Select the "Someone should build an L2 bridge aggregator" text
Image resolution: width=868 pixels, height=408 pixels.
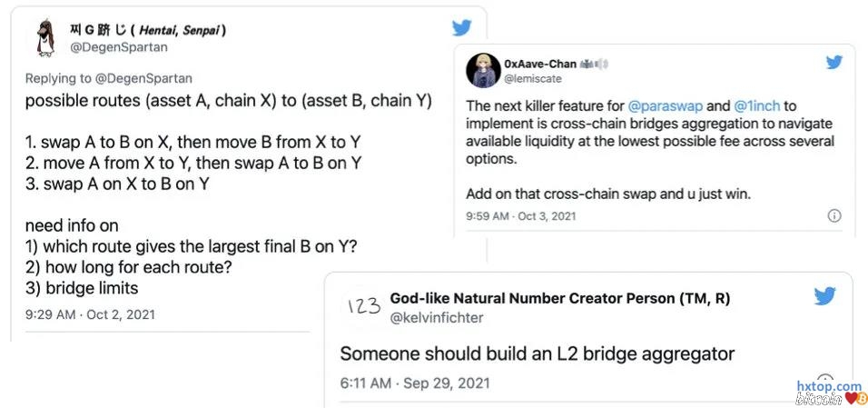coord(537,353)
